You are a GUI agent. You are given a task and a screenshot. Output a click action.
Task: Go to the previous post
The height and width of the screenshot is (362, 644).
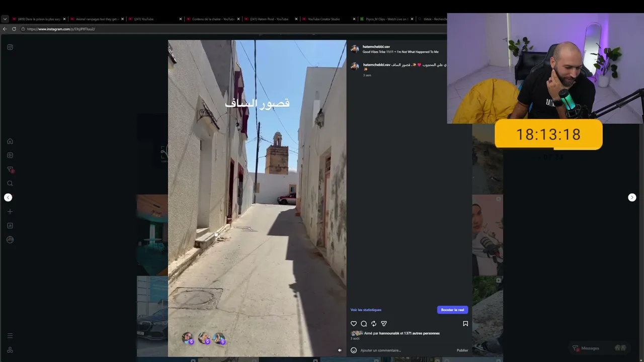8,198
